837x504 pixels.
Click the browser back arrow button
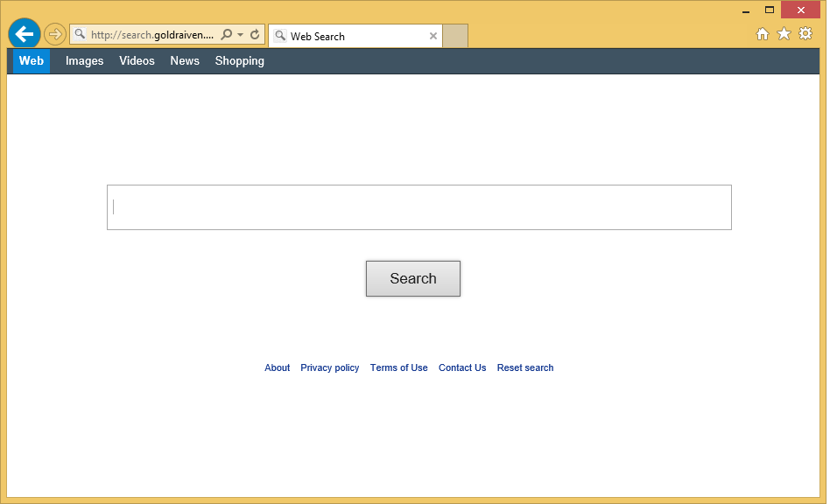tap(25, 34)
